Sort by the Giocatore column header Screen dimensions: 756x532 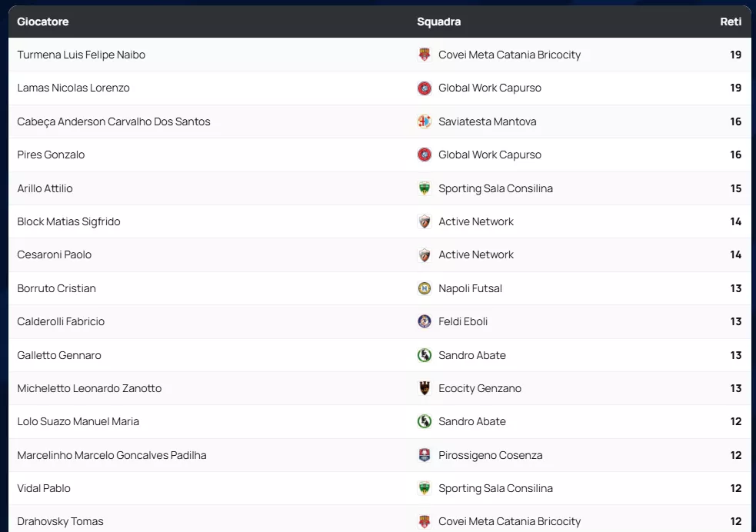click(43, 22)
